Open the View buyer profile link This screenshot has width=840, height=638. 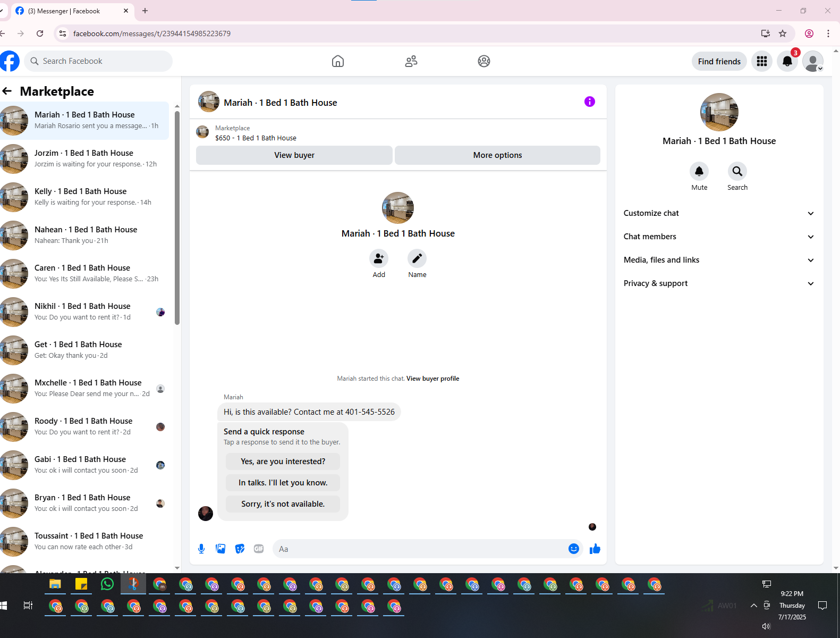coord(432,379)
